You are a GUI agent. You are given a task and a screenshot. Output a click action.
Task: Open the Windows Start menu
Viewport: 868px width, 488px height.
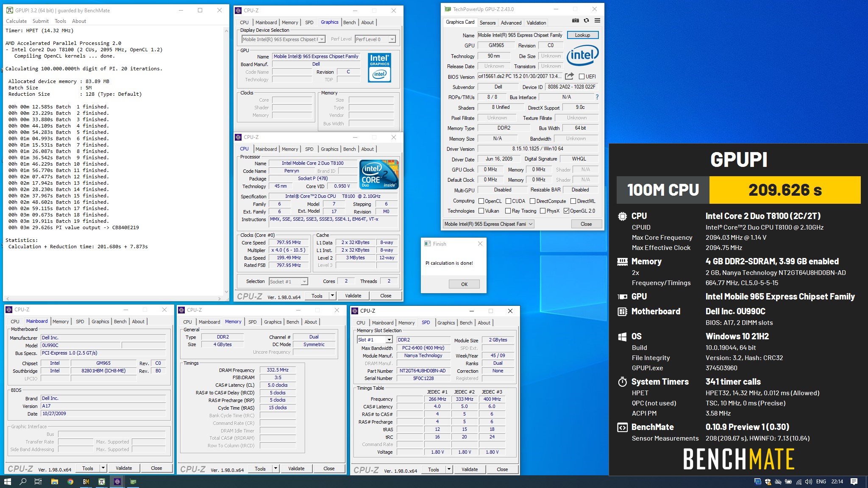pyautogui.click(x=7, y=482)
